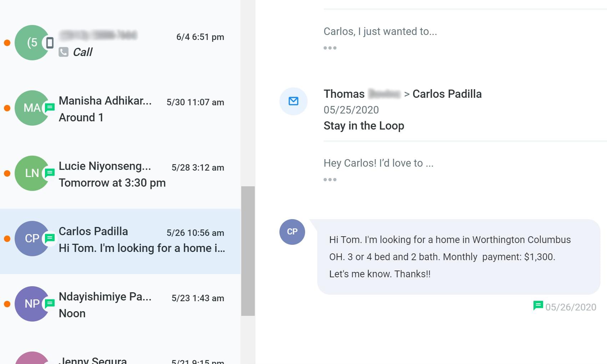Open Manisha Adhikar conversation

[x=120, y=108]
